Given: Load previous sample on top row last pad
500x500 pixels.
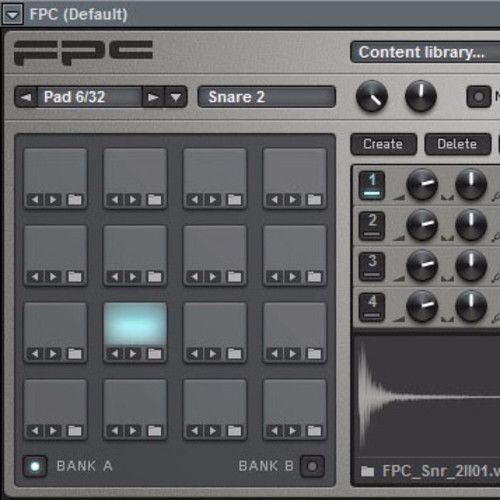Looking at the screenshot, I should [x=274, y=200].
